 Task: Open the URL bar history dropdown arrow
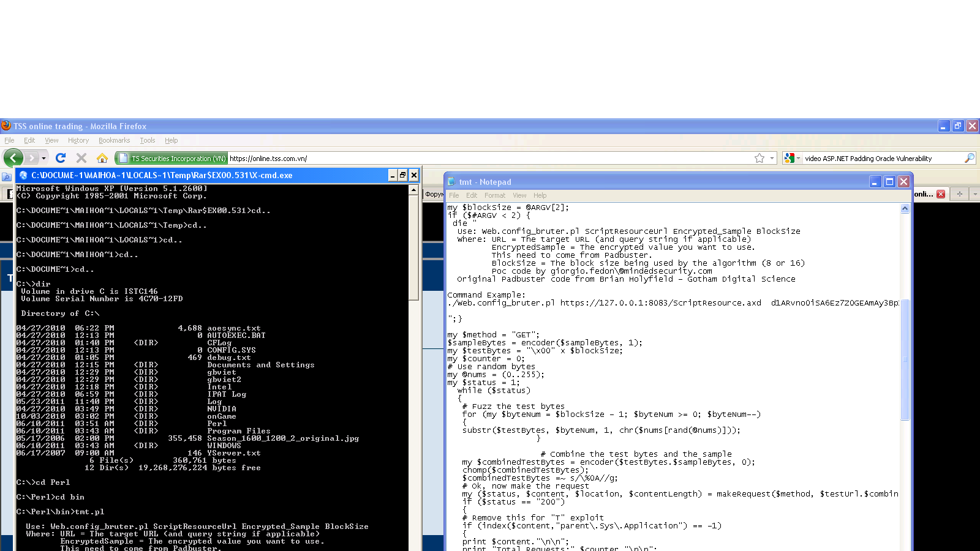(772, 158)
